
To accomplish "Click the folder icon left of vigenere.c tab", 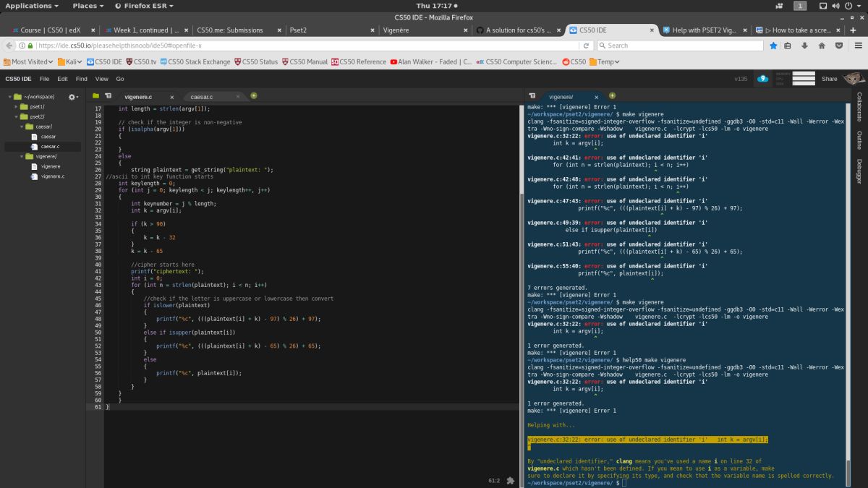I will (95, 96).
